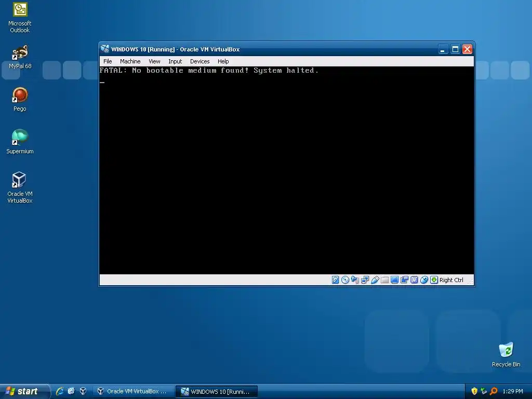The image size is (532, 399).
Task: Open the Devices menu
Action: [200, 61]
